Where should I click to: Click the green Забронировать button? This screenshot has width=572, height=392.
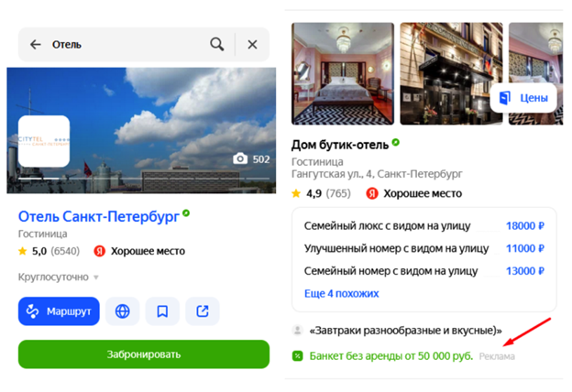[x=144, y=354]
